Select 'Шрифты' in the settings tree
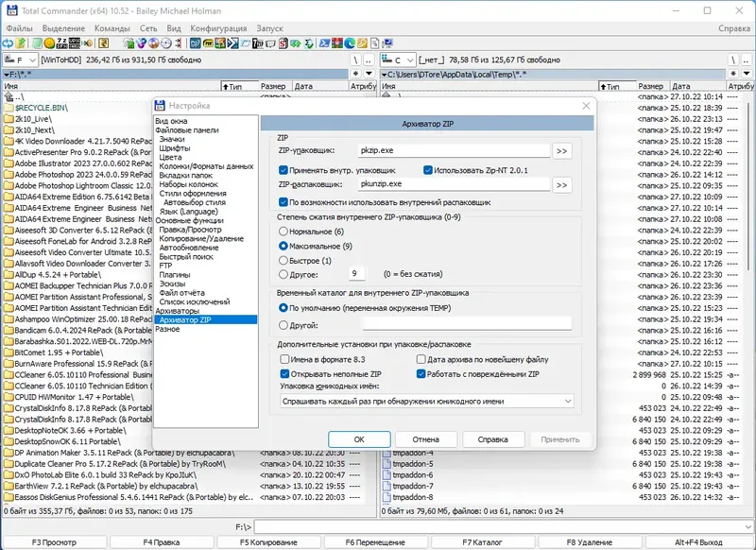The height and width of the screenshot is (550, 756). [x=175, y=148]
